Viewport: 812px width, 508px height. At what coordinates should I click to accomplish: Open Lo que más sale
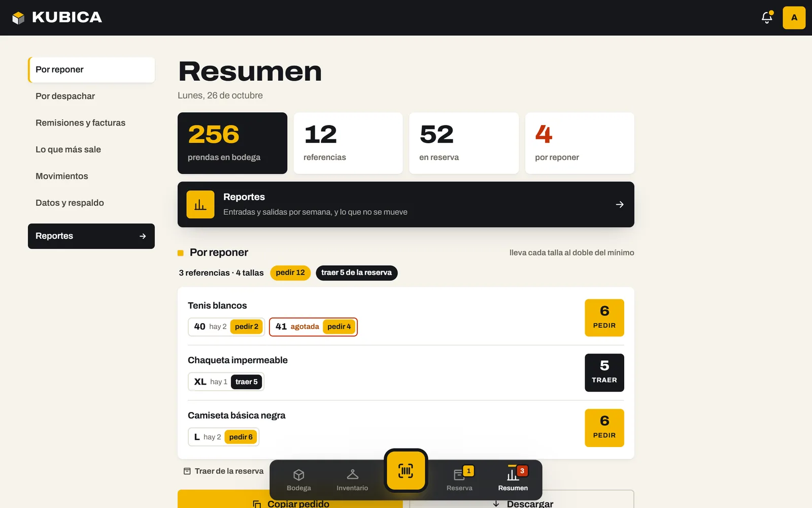(91, 149)
